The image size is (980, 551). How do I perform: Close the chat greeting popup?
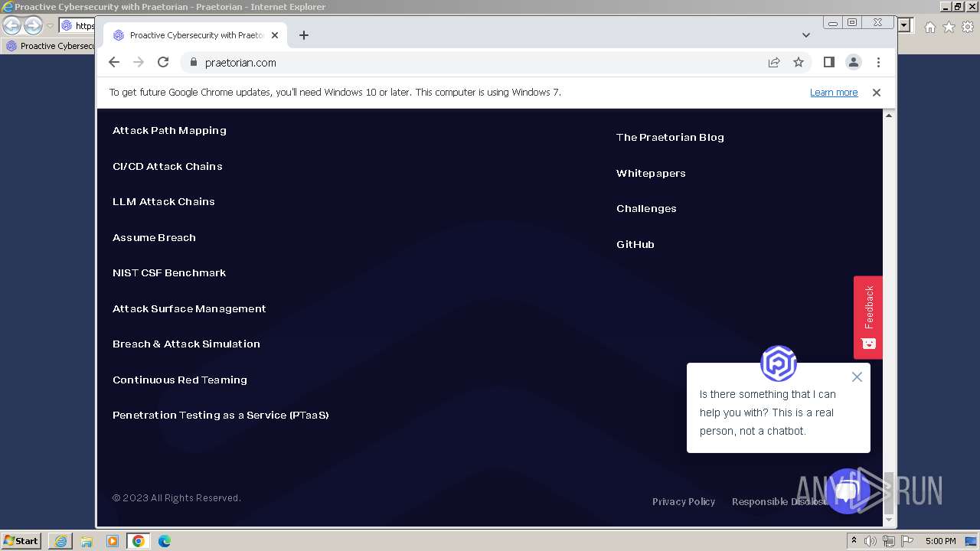tap(857, 377)
